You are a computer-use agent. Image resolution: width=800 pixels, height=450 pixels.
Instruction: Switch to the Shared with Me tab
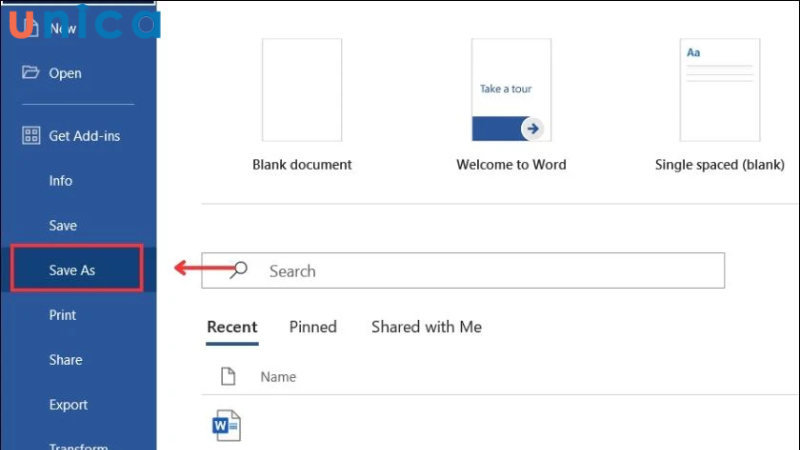(x=426, y=327)
